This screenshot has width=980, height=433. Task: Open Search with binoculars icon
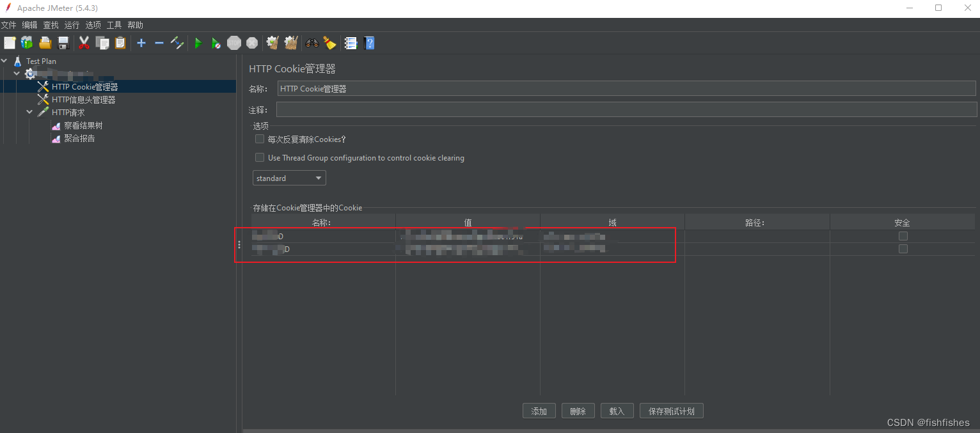pyautogui.click(x=312, y=43)
